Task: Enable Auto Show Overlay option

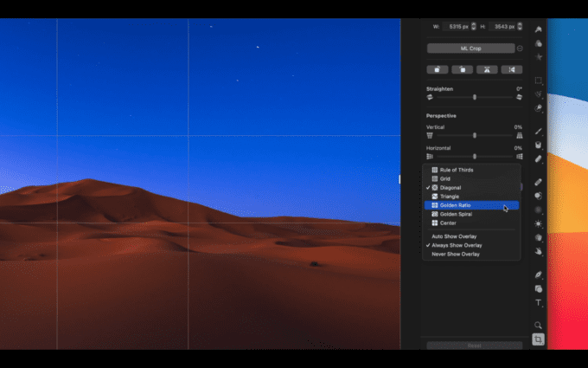Action: click(x=455, y=236)
